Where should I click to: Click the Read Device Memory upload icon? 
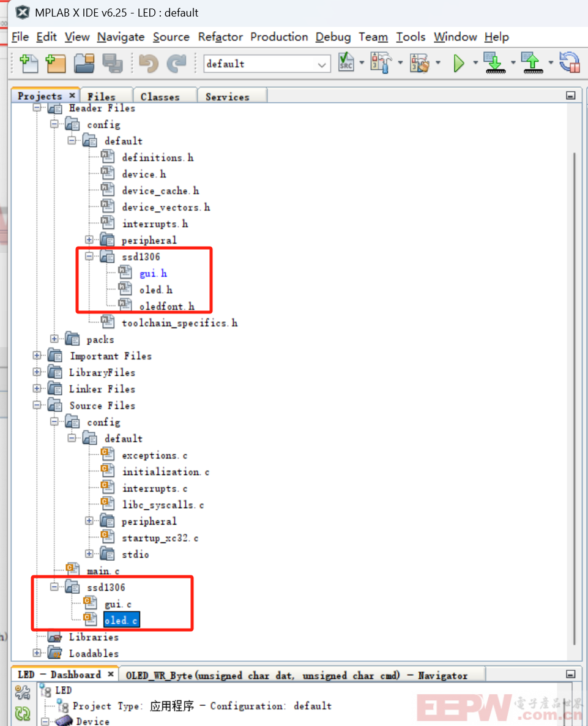[x=532, y=62]
